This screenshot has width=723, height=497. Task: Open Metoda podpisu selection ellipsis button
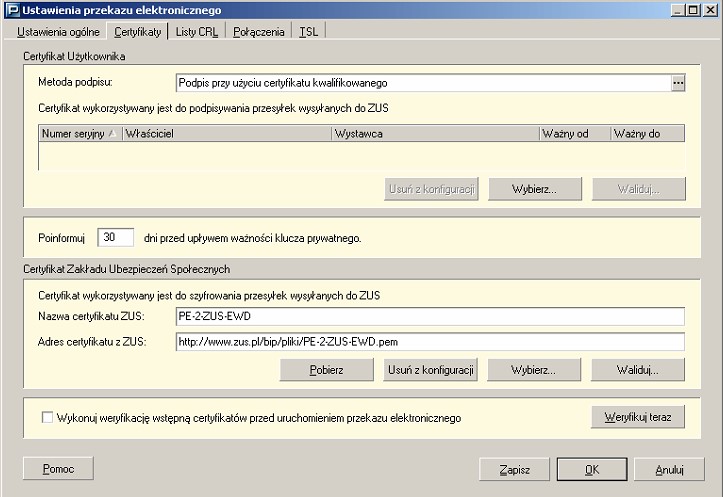point(678,83)
